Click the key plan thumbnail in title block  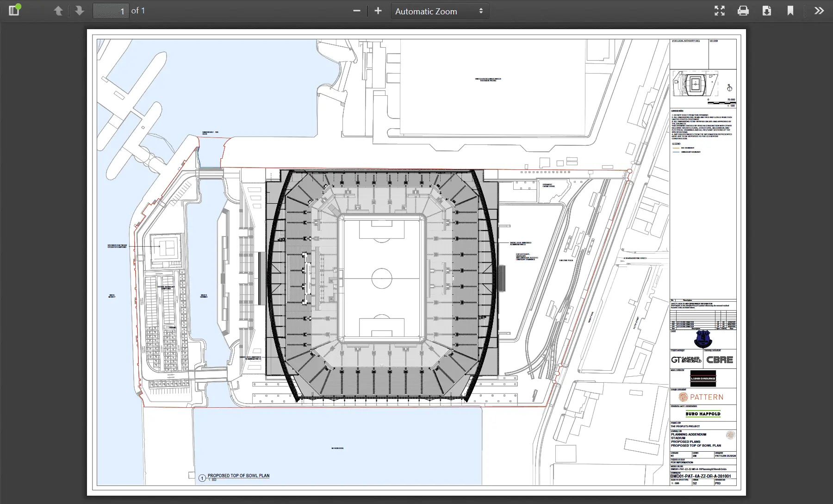[x=695, y=84]
